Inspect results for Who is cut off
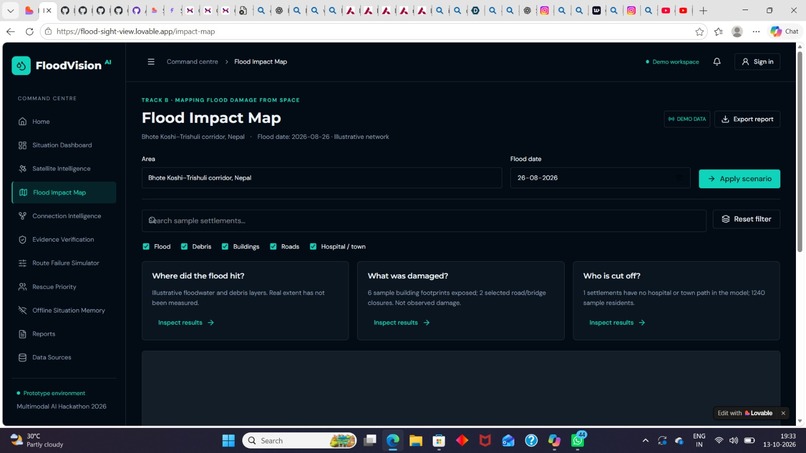 pyautogui.click(x=617, y=323)
